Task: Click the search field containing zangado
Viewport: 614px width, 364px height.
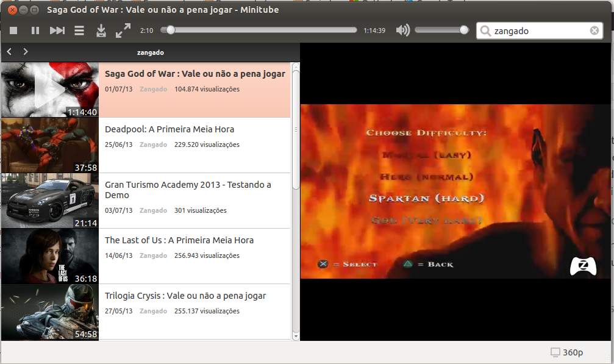Action: point(540,30)
